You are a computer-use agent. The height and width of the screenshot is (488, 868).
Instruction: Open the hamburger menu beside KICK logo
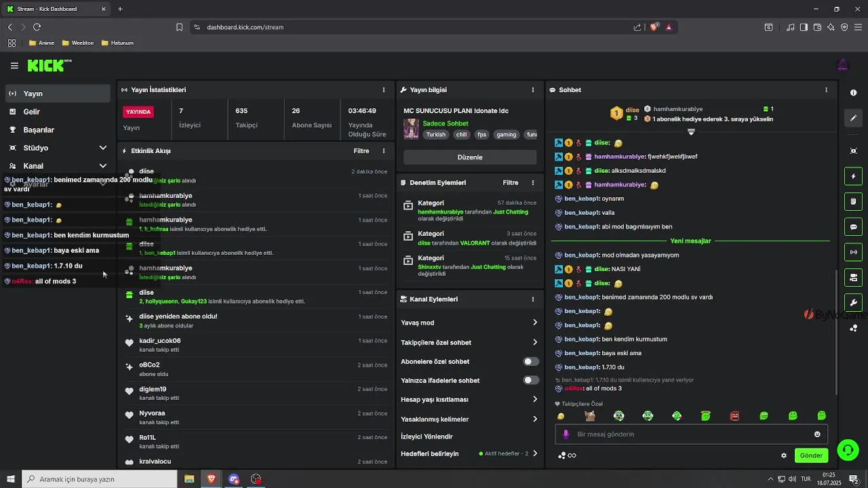point(14,66)
